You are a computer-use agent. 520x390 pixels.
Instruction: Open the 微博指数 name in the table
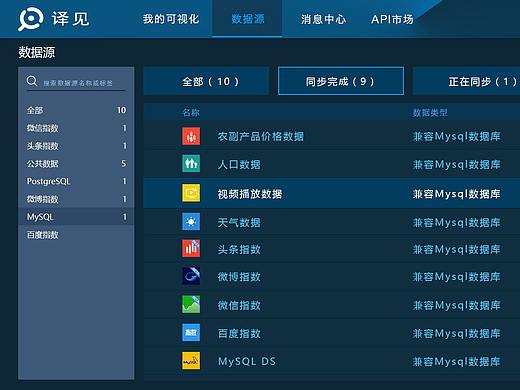tap(239, 277)
